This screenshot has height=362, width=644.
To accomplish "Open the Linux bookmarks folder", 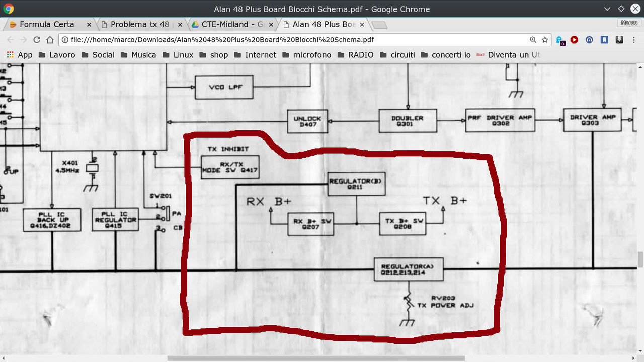I will [x=178, y=55].
